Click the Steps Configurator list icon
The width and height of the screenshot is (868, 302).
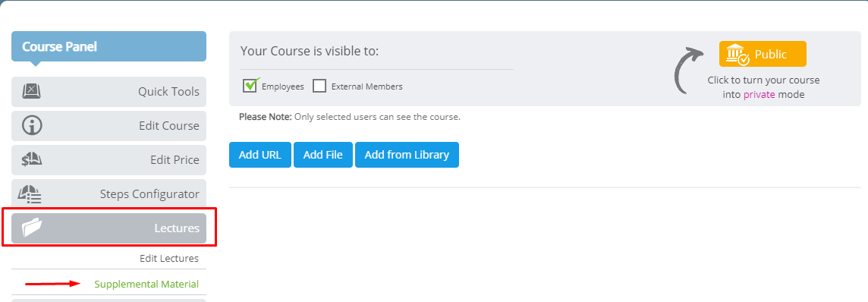[x=30, y=194]
